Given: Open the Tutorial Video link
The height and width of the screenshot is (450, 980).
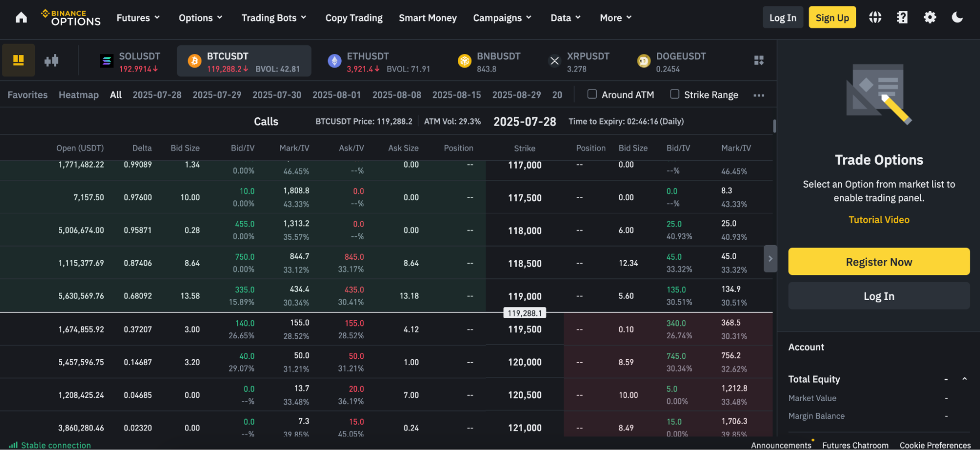Looking at the screenshot, I should 879,219.
